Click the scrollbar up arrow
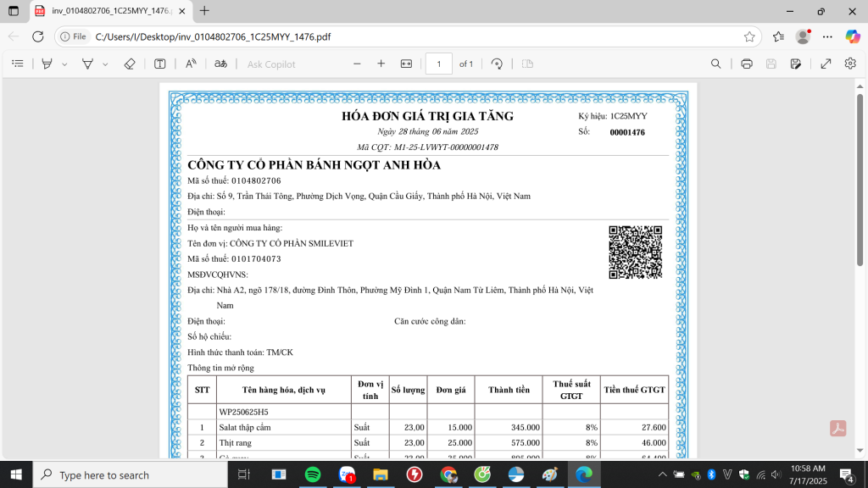The image size is (868, 488). point(860,86)
